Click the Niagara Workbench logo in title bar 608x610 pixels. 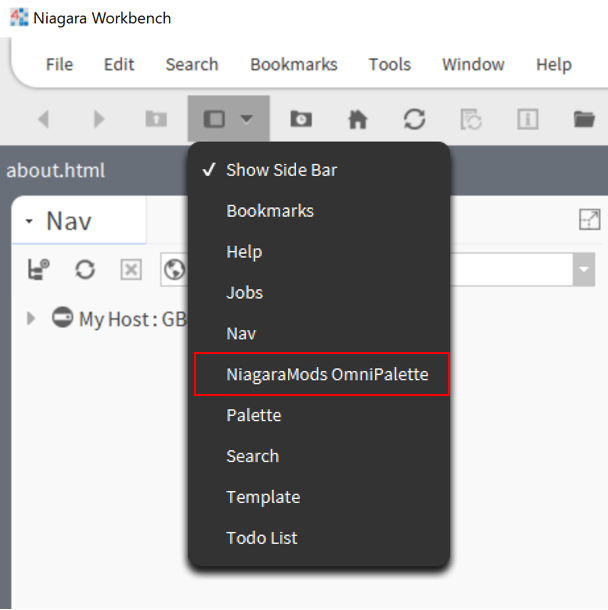click(19, 18)
